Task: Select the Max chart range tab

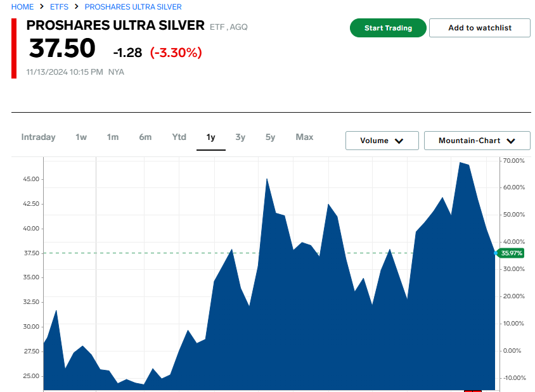Action: coord(304,137)
